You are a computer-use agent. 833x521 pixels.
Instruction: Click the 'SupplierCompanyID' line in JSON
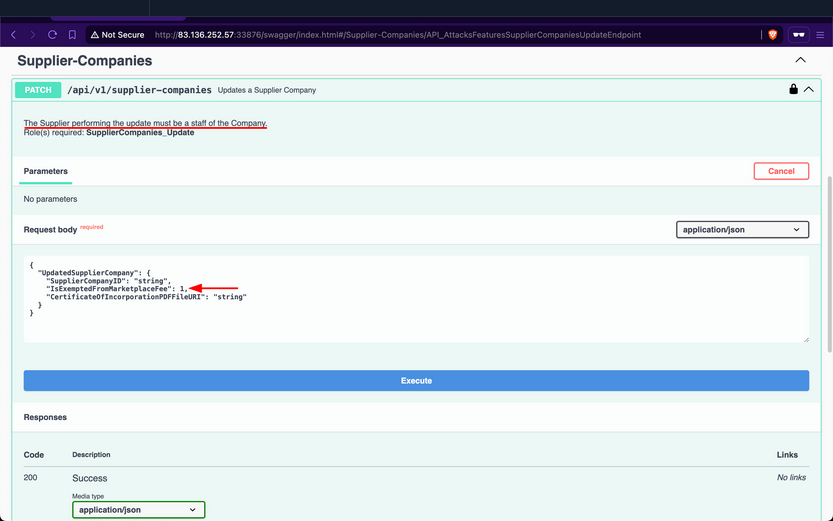[108, 281]
